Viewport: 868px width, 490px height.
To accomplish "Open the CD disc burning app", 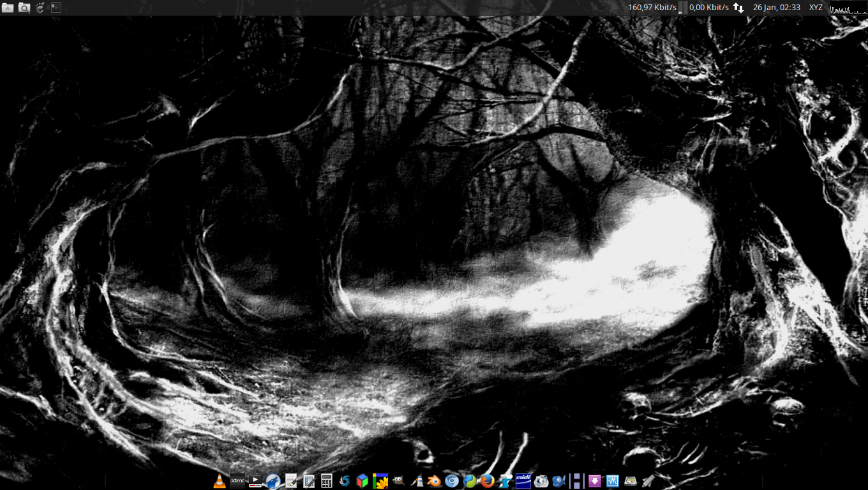I will (541, 481).
